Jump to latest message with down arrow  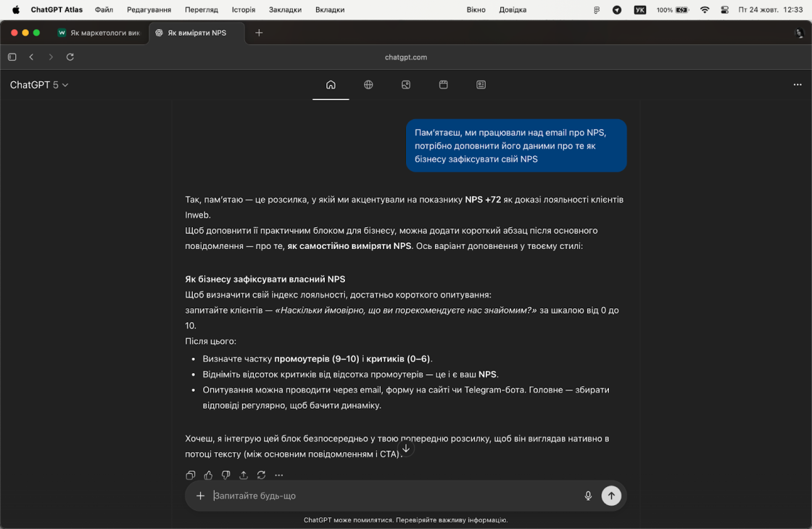coord(406,448)
